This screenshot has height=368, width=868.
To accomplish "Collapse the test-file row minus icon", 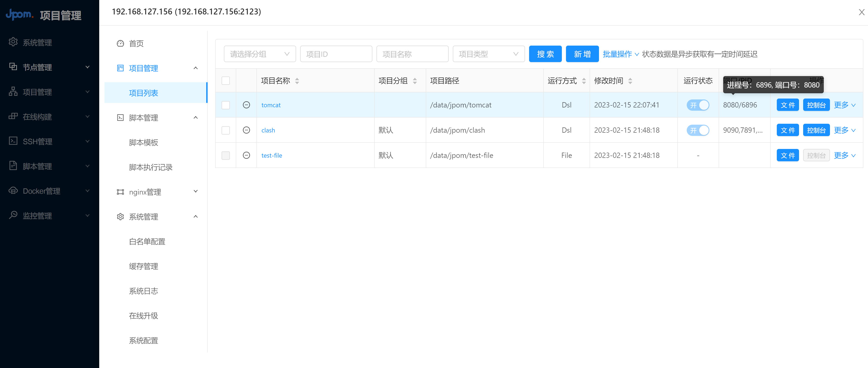I will tap(246, 155).
